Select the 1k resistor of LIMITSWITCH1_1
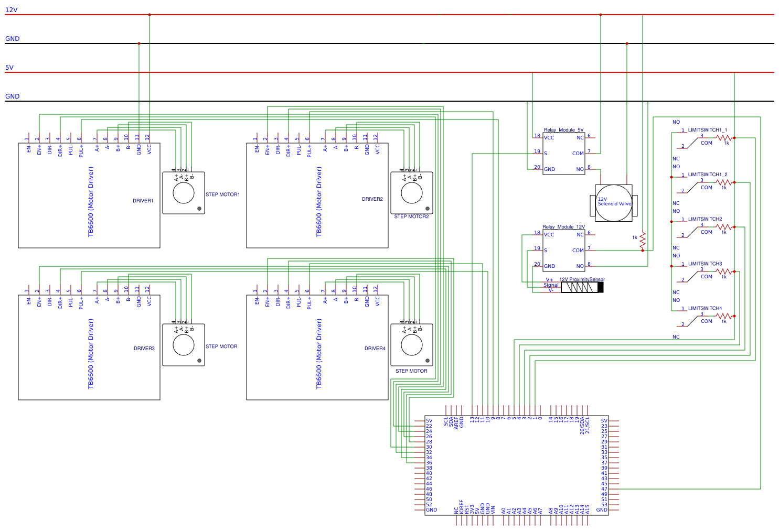 tap(724, 138)
